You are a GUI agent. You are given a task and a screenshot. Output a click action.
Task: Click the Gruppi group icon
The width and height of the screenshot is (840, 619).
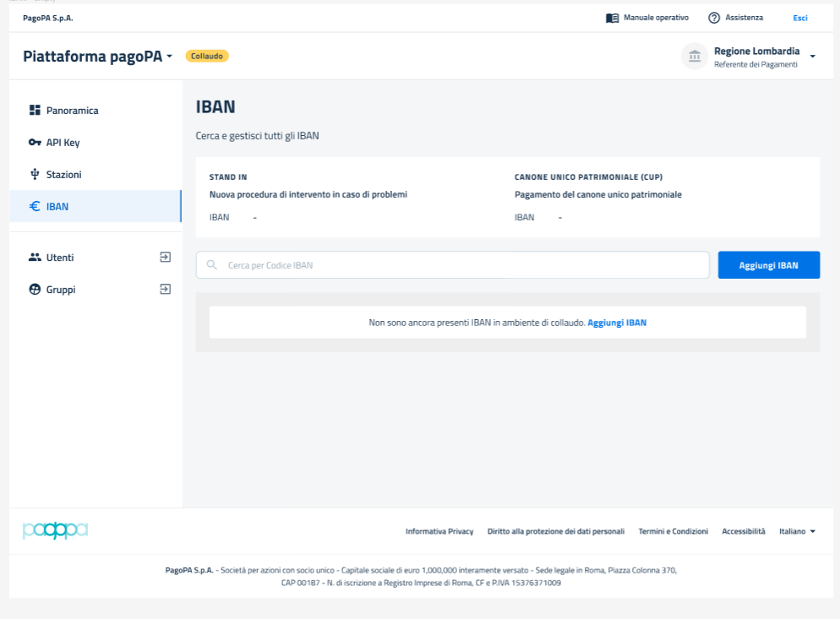[x=35, y=290]
